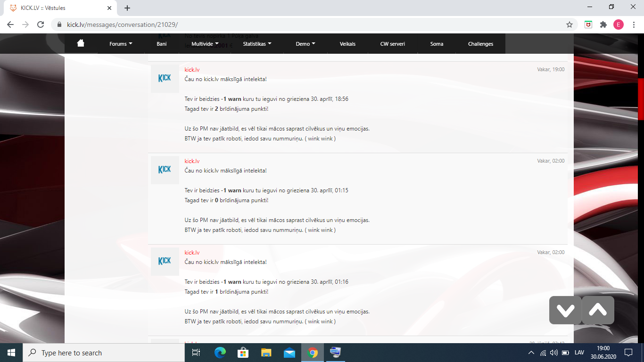This screenshot has width=644, height=362.
Task: Open the Veikals page
Action: pyautogui.click(x=347, y=44)
